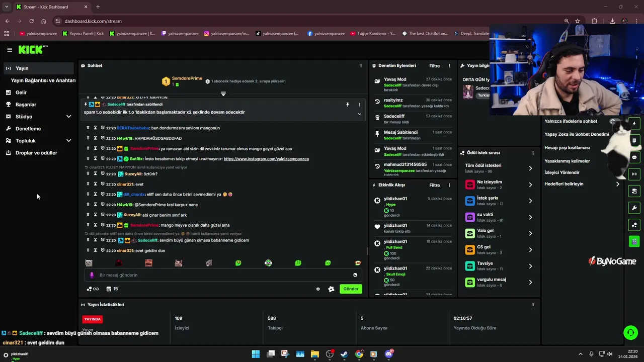644x362 pixels.
Task: Click the chat bubble icon in the right rail
Action: tap(634, 157)
